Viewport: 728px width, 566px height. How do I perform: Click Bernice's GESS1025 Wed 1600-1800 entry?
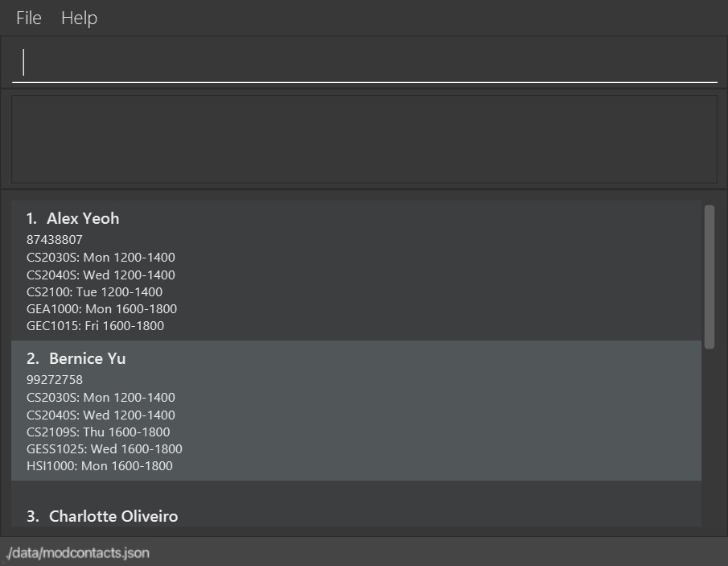(x=105, y=449)
